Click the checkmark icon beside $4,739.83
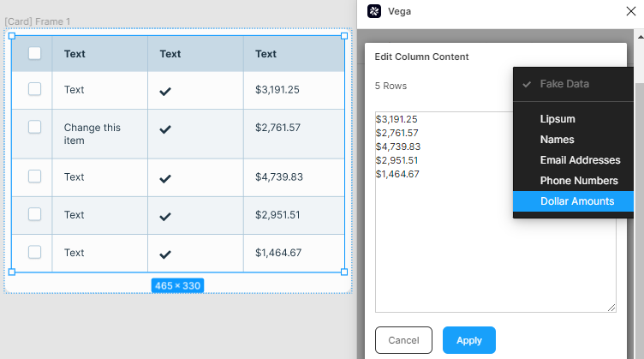The image size is (644, 359). click(165, 179)
